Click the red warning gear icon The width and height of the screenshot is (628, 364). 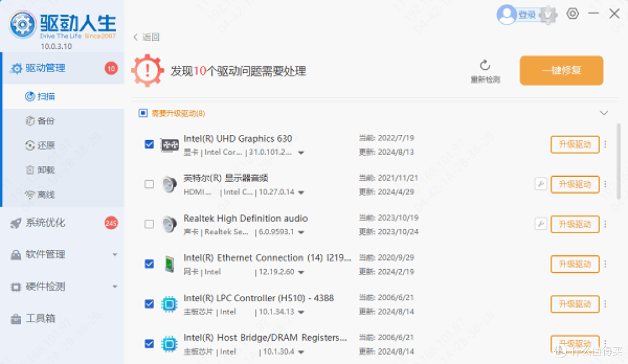(147, 70)
